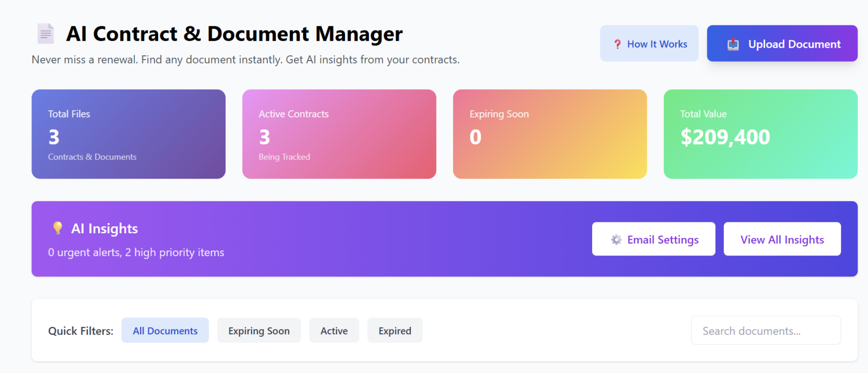Filter documents by Expiring Soon chip
Image resolution: width=868 pixels, height=373 pixels.
point(259,331)
